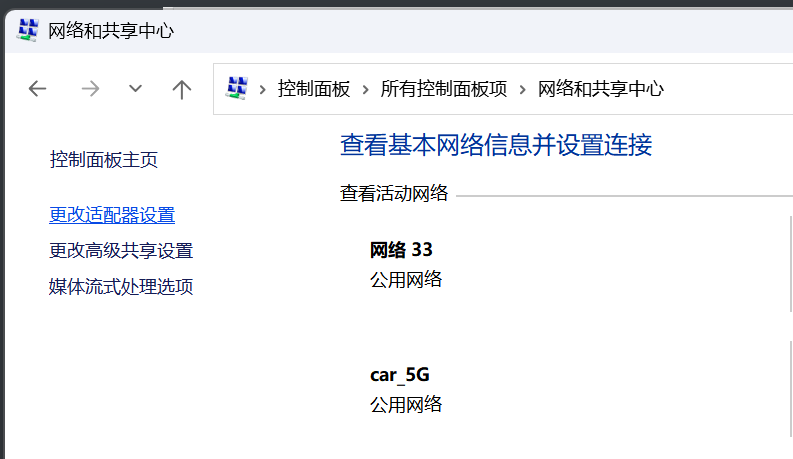
Task: Open 更改适配器设置 link
Action: point(112,215)
